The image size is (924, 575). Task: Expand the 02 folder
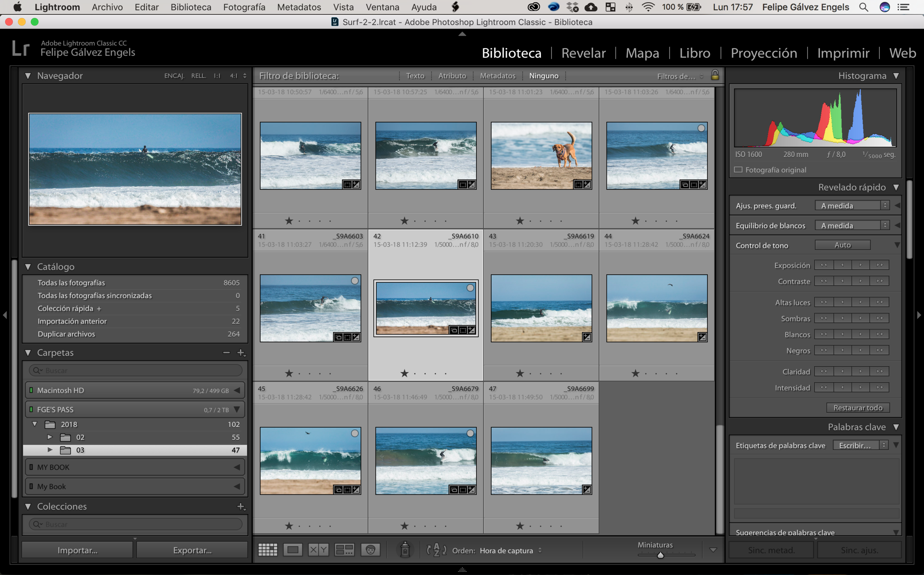click(x=50, y=437)
